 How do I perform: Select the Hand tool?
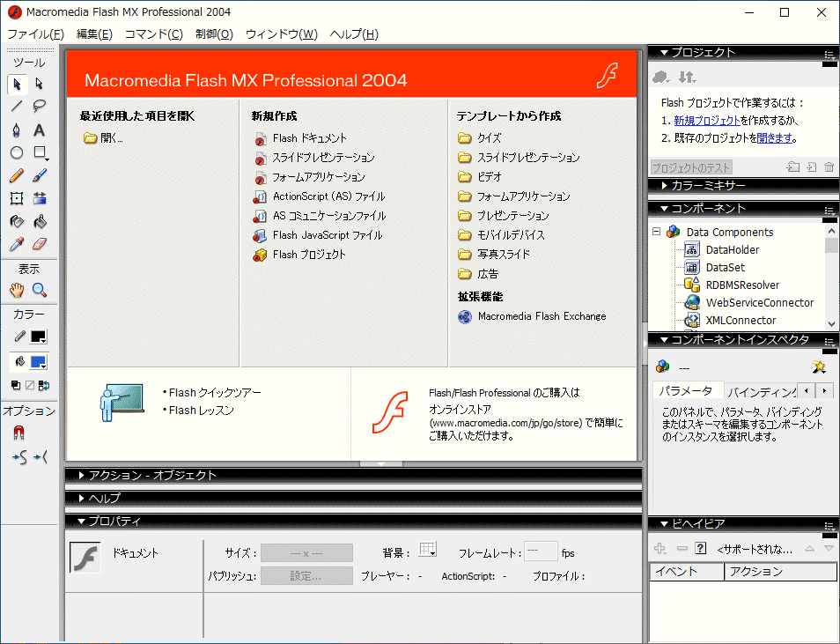[17, 290]
